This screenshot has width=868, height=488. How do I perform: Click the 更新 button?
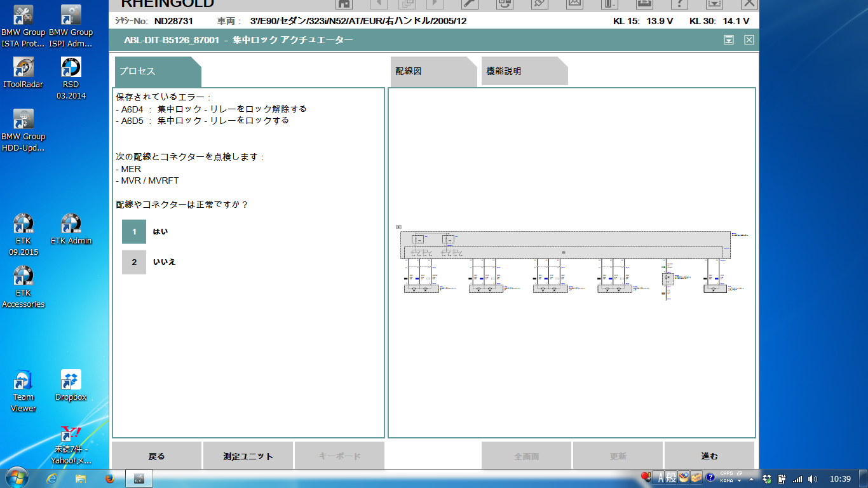click(618, 456)
